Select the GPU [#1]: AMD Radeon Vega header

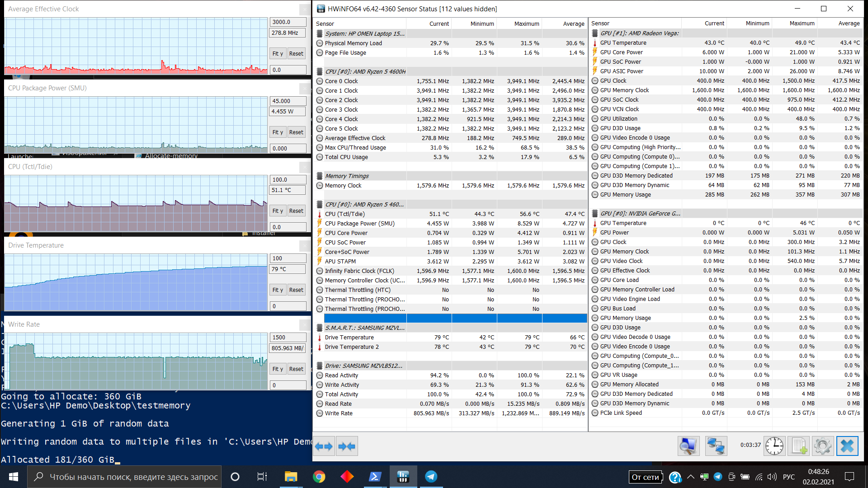coord(726,33)
